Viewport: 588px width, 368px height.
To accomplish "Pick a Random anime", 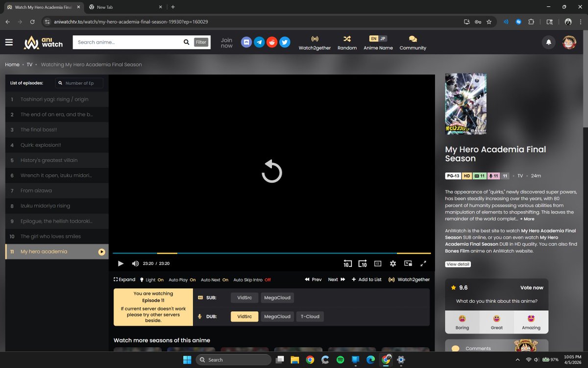I will pos(347,43).
